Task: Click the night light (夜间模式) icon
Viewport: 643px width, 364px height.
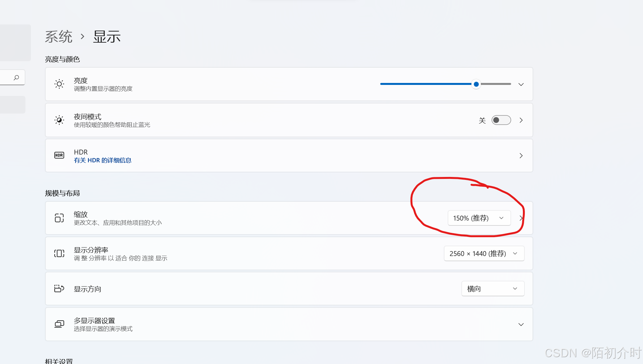Action: click(59, 120)
